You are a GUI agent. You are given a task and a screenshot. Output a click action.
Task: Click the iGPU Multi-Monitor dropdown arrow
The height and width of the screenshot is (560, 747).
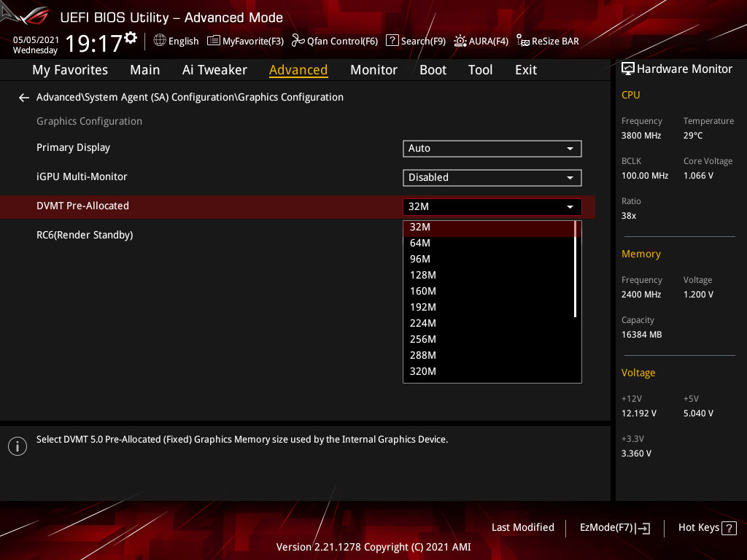click(570, 178)
